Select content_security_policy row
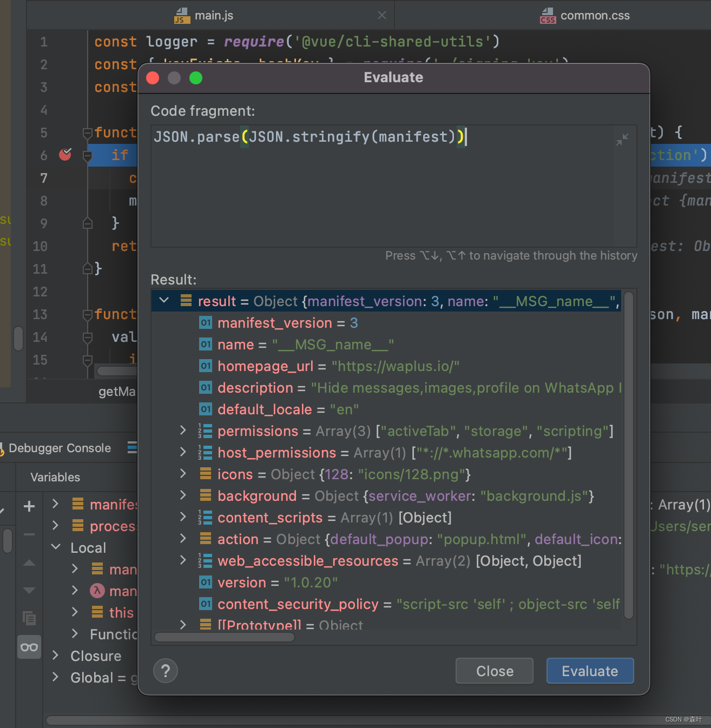The image size is (711, 728). 386,604
